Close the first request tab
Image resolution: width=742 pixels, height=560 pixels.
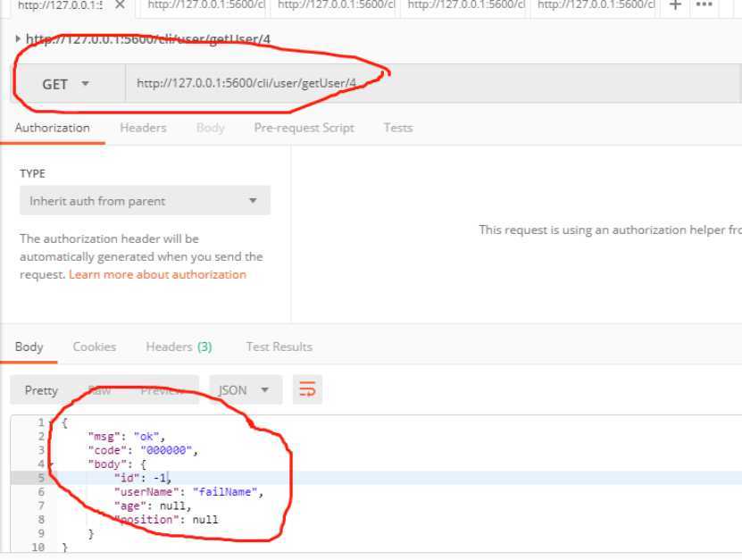tap(120, 5)
